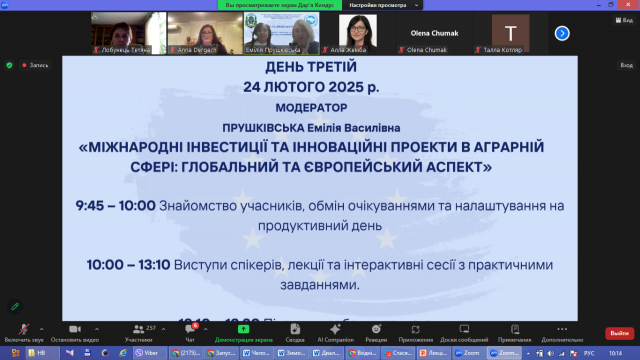The height and width of the screenshot is (360, 640).
Task: Expand video options arrow beside camera
Action: pyautogui.click(x=97, y=329)
